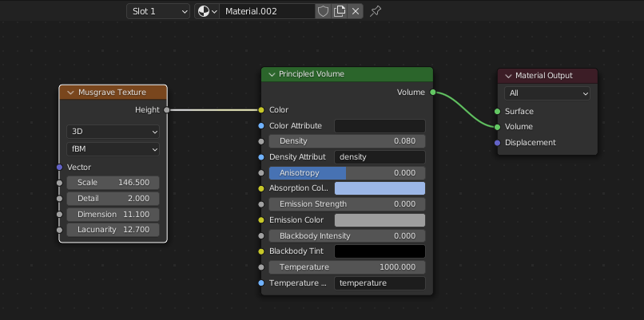Collapse the Musgrave Texture node

click(70, 93)
